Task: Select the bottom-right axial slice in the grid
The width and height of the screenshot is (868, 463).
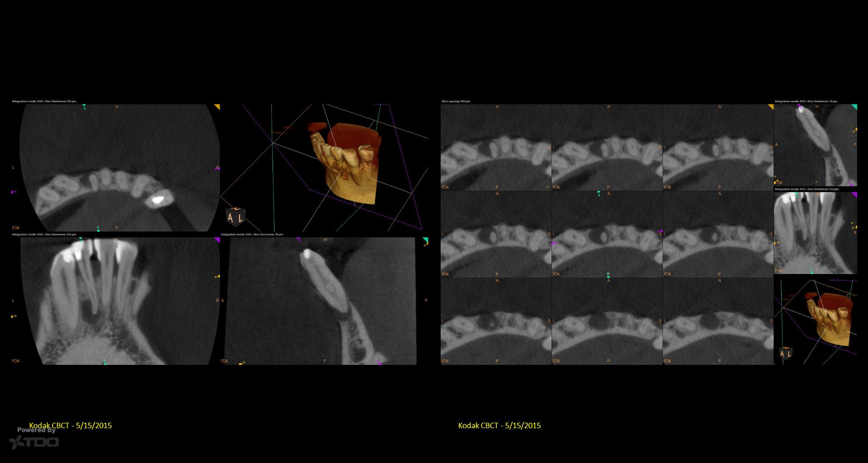Action: (718, 321)
